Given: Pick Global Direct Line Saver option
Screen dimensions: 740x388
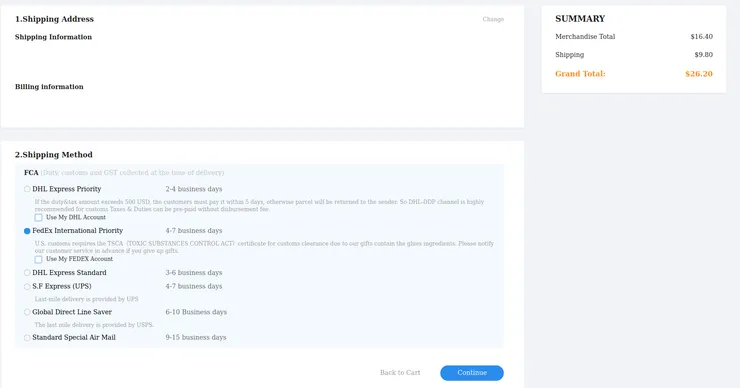Looking at the screenshot, I should [27, 312].
